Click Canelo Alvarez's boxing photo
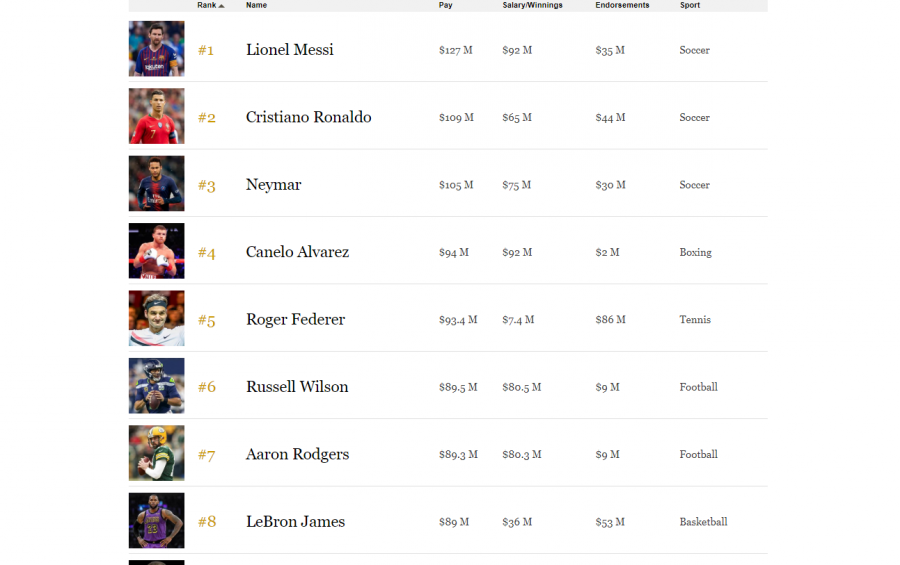The width and height of the screenshot is (900, 565). [x=157, y=251]
